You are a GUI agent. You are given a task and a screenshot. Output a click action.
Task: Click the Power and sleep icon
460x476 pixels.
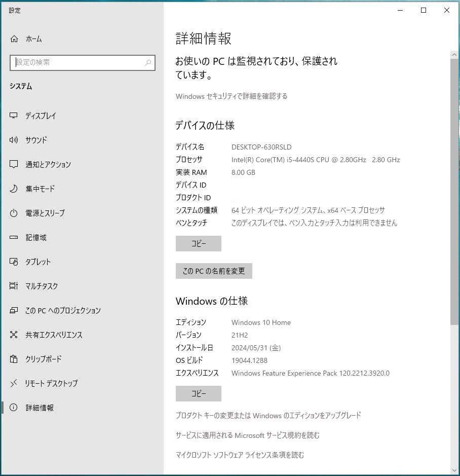13,213
